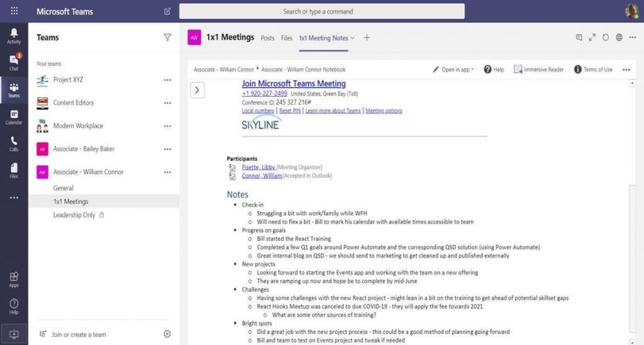Filter teams list with funnel icon
Image resolution: width=644 pixels, height=345 pixels.
point(167,37)
